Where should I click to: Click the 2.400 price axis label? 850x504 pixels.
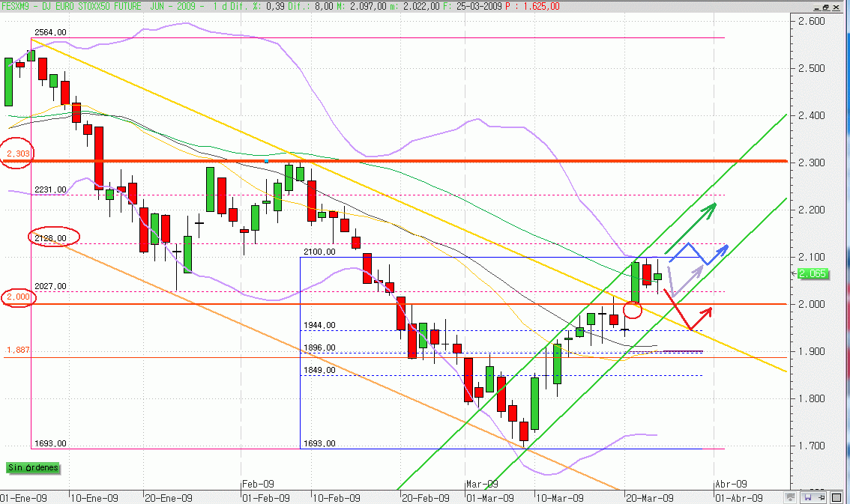pyautogui.click(x=812, y=115)
